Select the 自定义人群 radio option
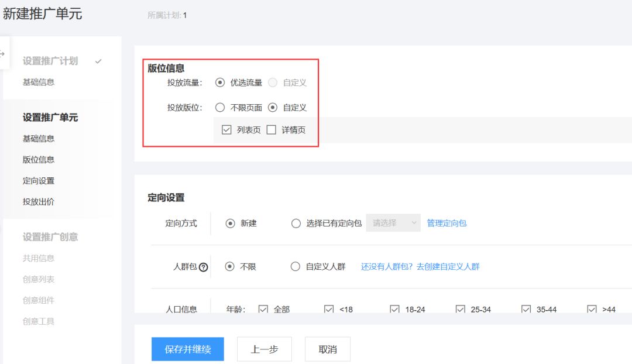This screenshot has height=364, width=632. click(296, 266)
